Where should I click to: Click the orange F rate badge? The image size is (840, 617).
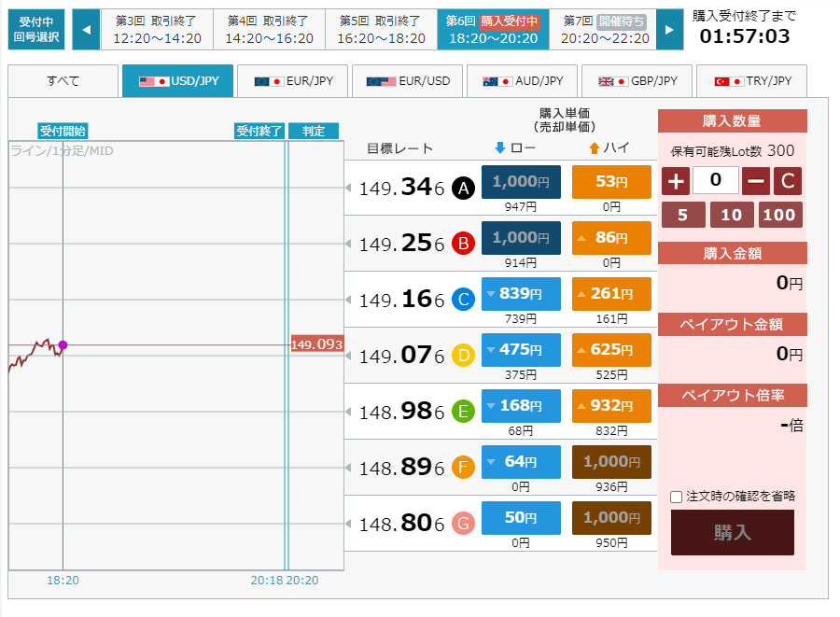(463, 468)
